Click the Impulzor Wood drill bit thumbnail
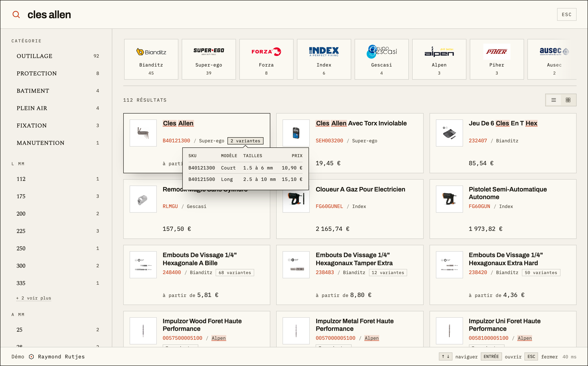The width and height of the screenshot is (588, 366). pyautogui.click(x=143, y=331)
